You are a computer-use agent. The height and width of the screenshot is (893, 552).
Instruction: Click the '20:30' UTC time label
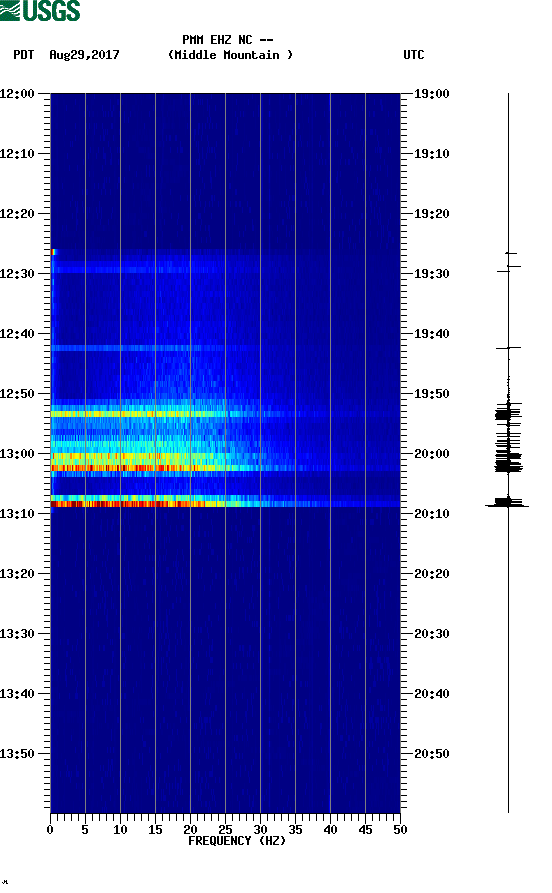(x=432, y=634)
